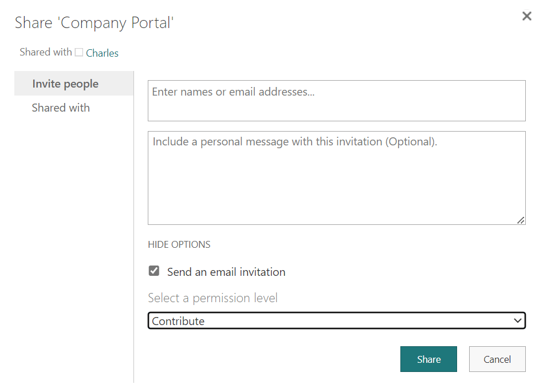543x392 pixels.
Task: Select a permission level from the combo box
Action: point(336,320)
